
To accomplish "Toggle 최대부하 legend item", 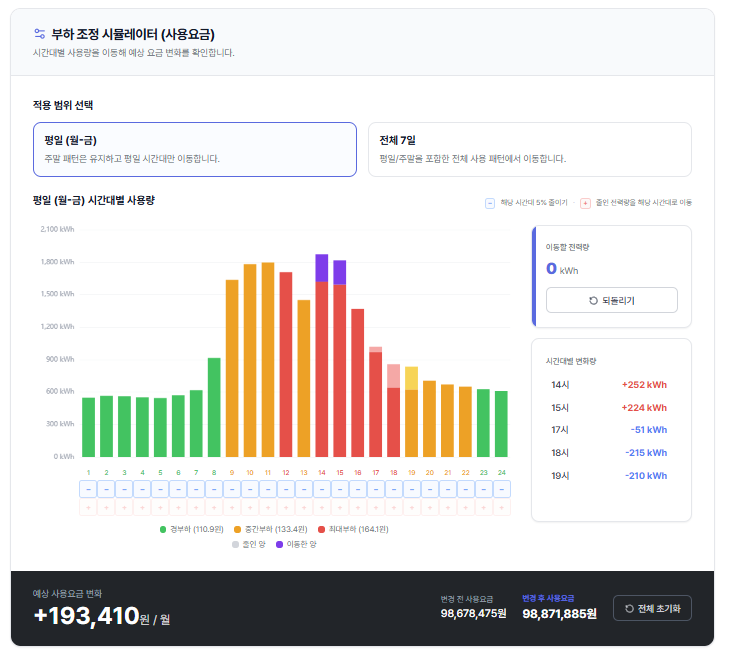I will click(x=354, y=528).
